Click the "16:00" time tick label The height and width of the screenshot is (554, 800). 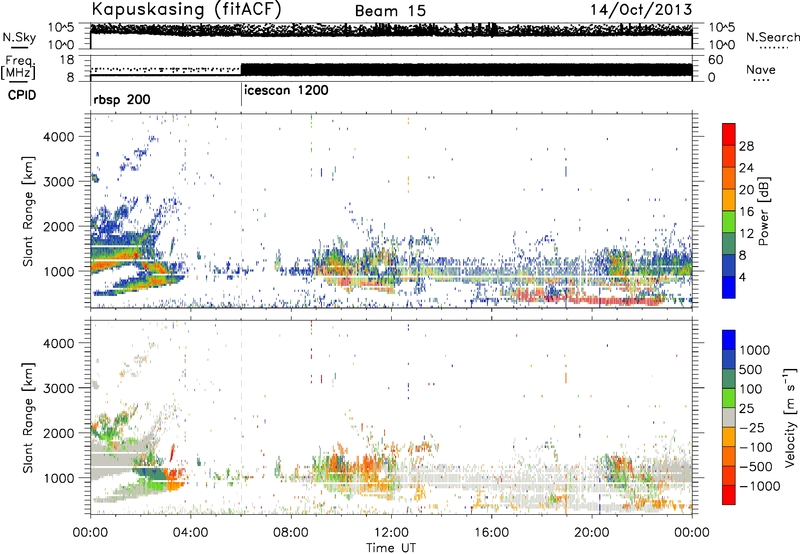[491, 533]
